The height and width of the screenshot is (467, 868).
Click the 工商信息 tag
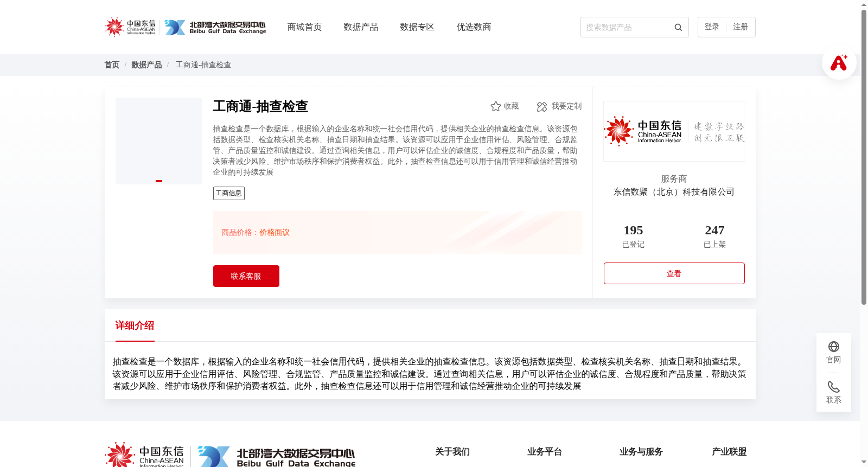coord(229,193)
